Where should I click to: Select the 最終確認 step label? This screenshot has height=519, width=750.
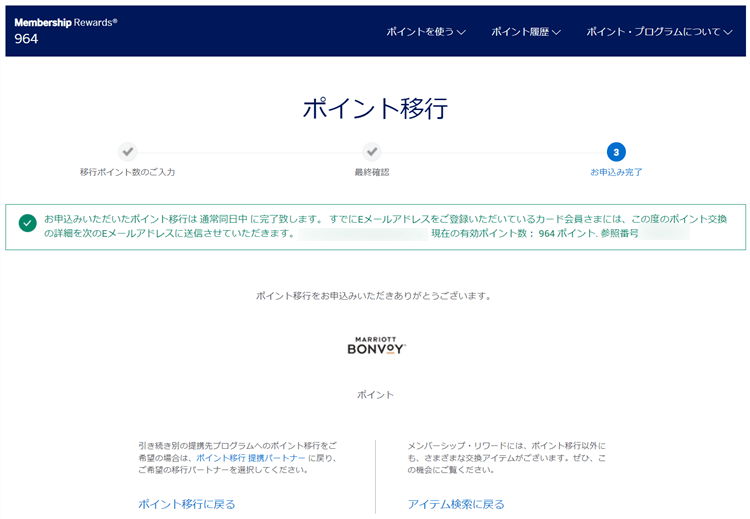click(x=372, y=172)
